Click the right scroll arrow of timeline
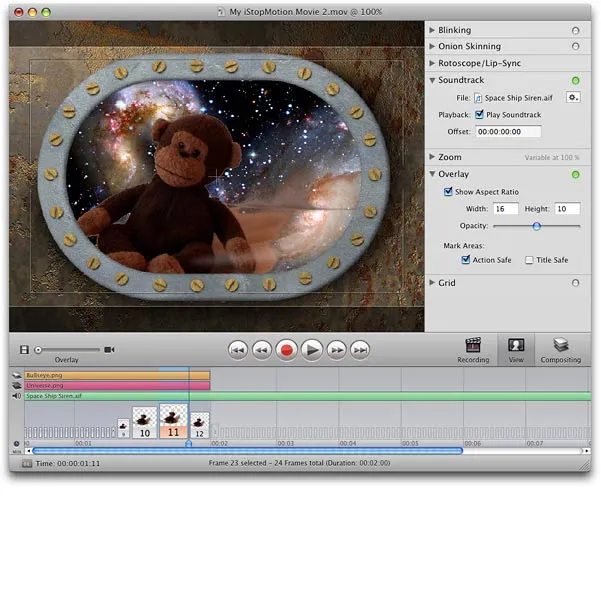This screenshot has width=601, height=601. pos(587,451)
